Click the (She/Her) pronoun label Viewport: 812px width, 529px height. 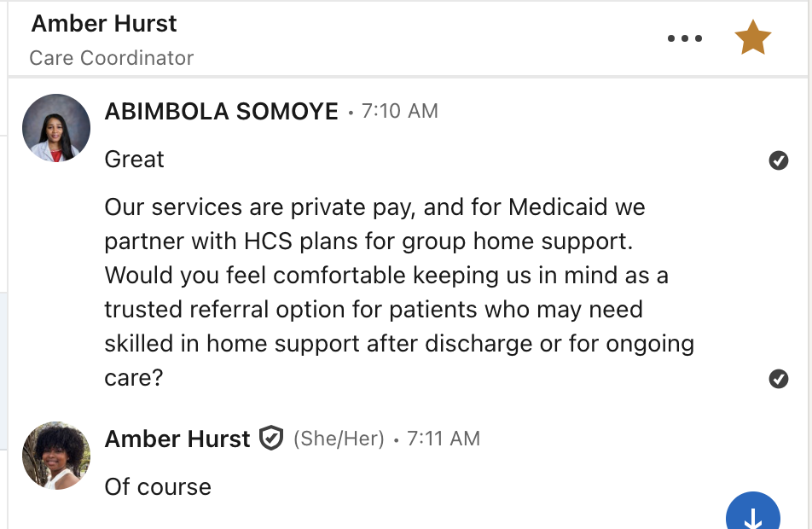(339, 439)
